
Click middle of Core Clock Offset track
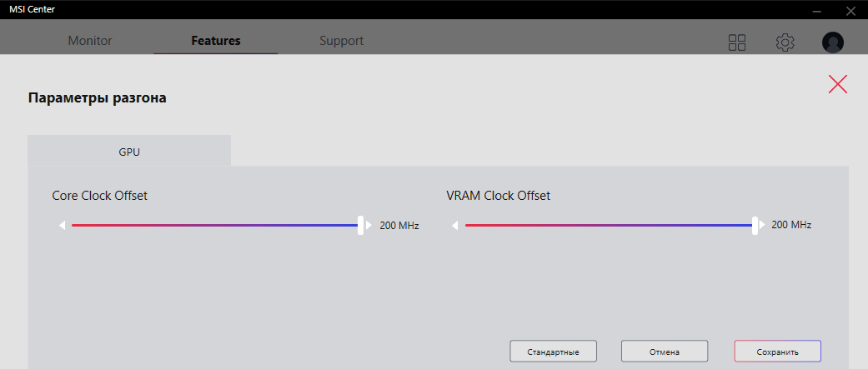coord(214,226)
